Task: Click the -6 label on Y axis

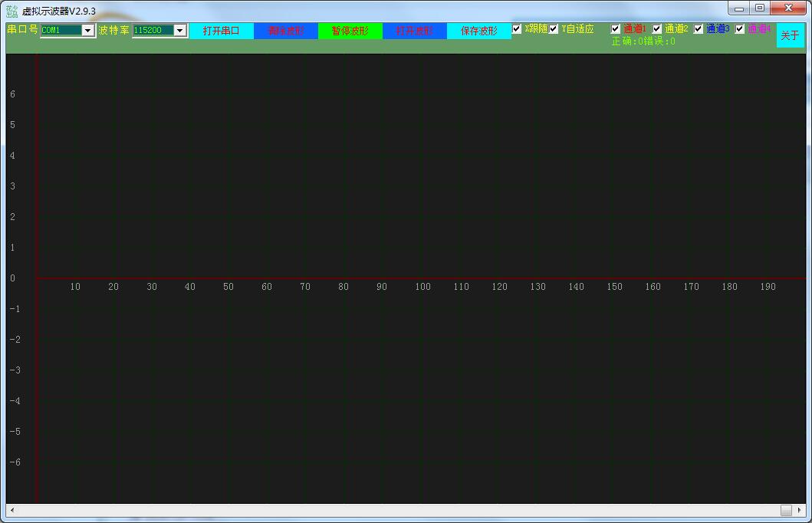Action: tap(15, 462)
